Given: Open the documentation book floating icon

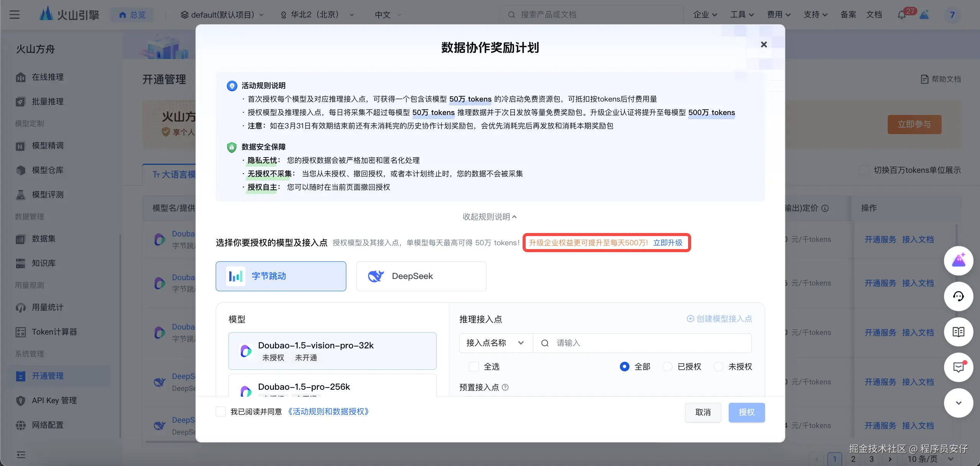Looking at the screenshot, I should 958,332.
